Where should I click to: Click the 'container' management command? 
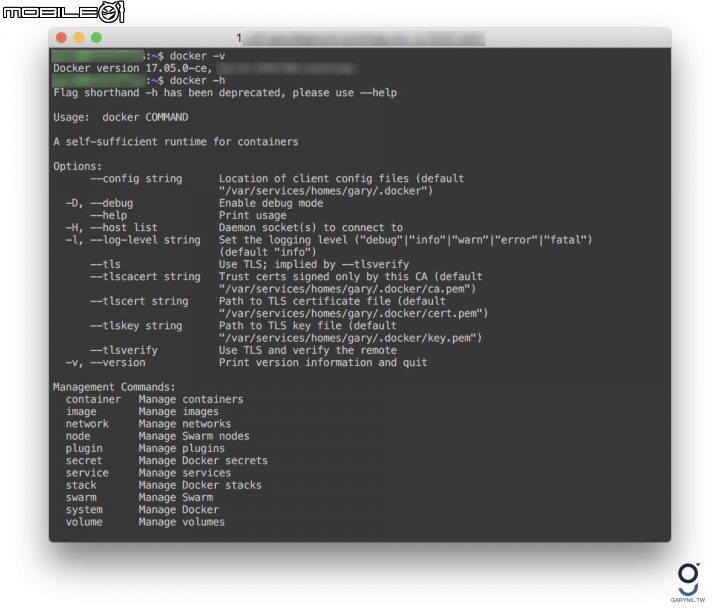tap(93, 399)
